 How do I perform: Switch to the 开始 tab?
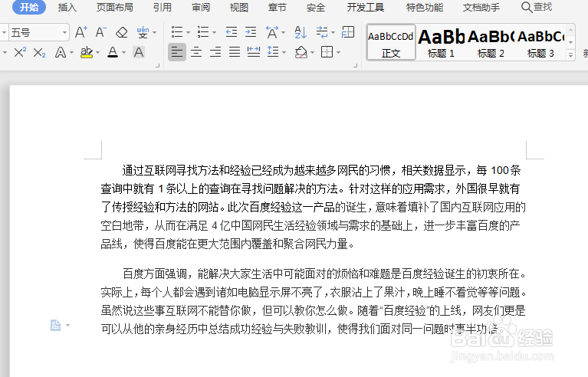tap(29, 7)
